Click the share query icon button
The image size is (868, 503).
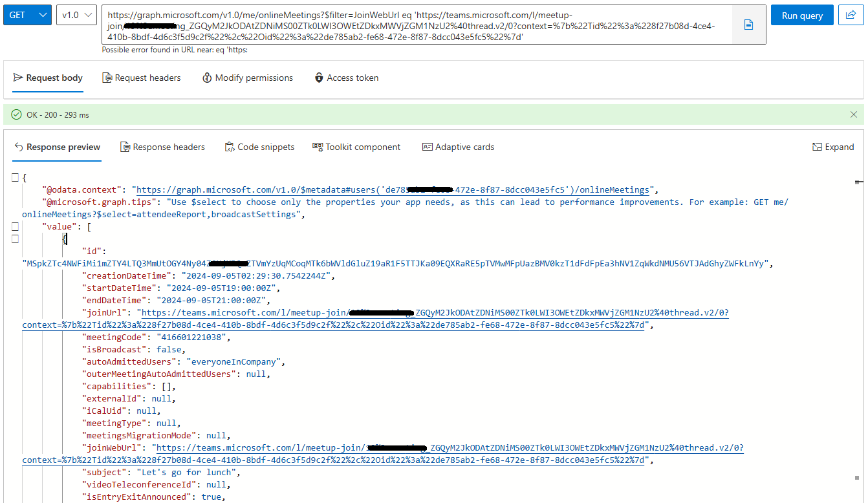click(x=851, y=15)
